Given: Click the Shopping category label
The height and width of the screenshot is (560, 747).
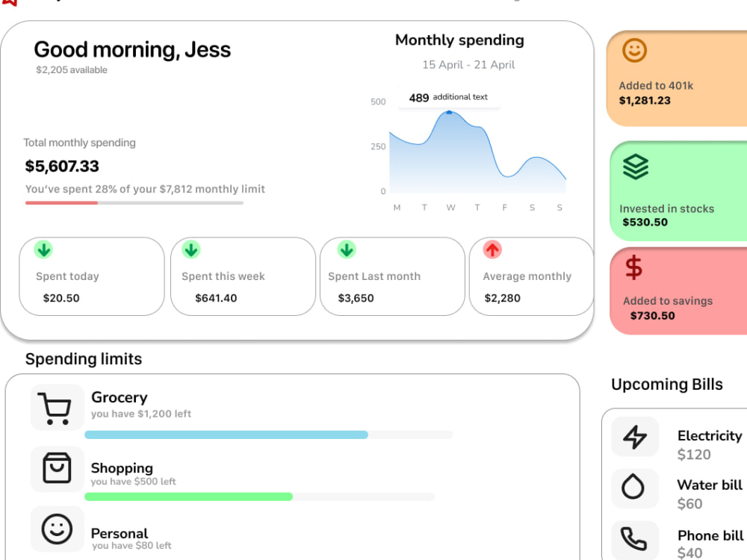Looking at the screenshot, I should coord(122,468).
